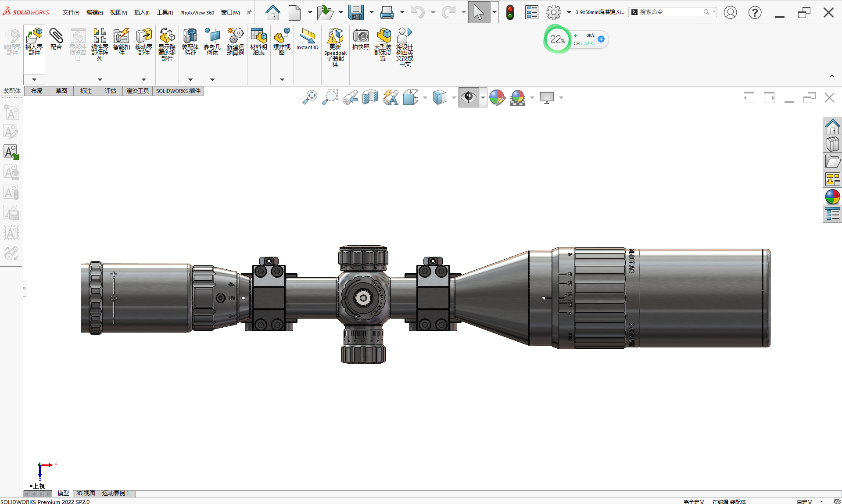Select the Move Component tool
The width and height of the screenshot is (842, 504).
143,41
